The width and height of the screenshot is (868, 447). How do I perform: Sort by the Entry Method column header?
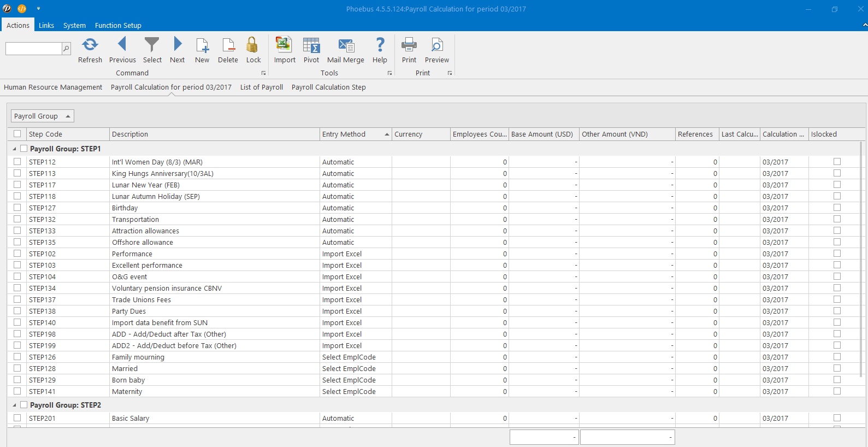[356, 134]
